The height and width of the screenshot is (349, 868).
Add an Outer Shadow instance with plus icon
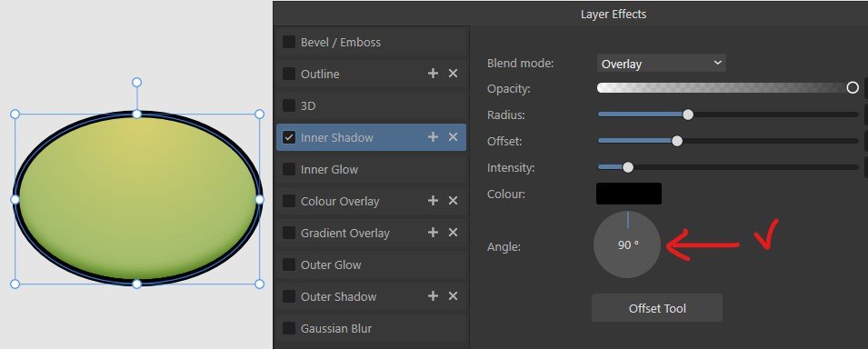pos(433,296)
